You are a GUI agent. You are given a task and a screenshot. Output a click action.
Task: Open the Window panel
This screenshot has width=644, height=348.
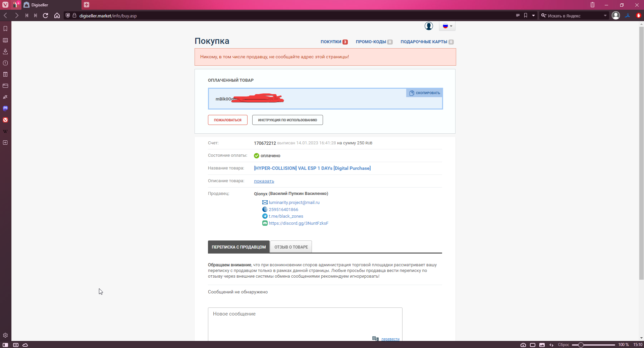click(5, 86)
